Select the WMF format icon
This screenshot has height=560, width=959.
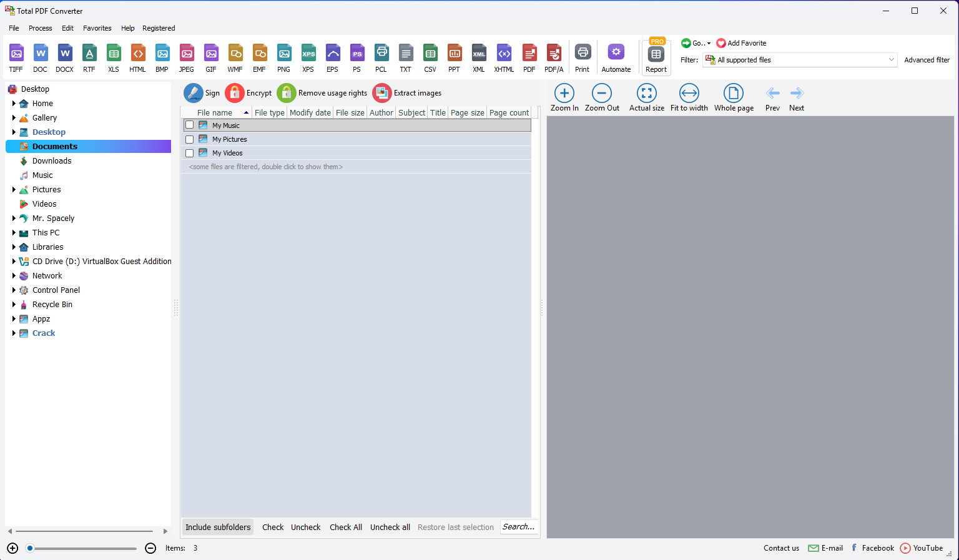pos(235,59)
